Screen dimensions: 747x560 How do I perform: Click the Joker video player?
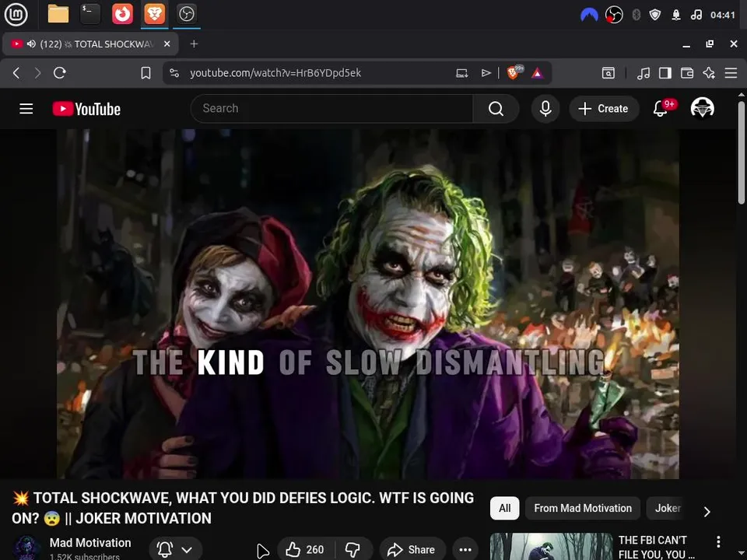(x=368, y=304)
